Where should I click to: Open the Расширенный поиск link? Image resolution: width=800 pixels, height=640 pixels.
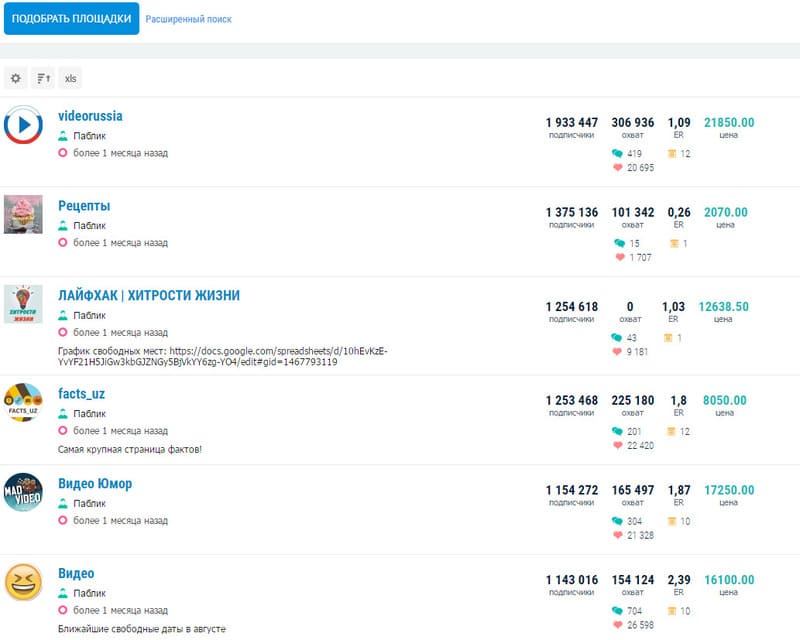188,19
